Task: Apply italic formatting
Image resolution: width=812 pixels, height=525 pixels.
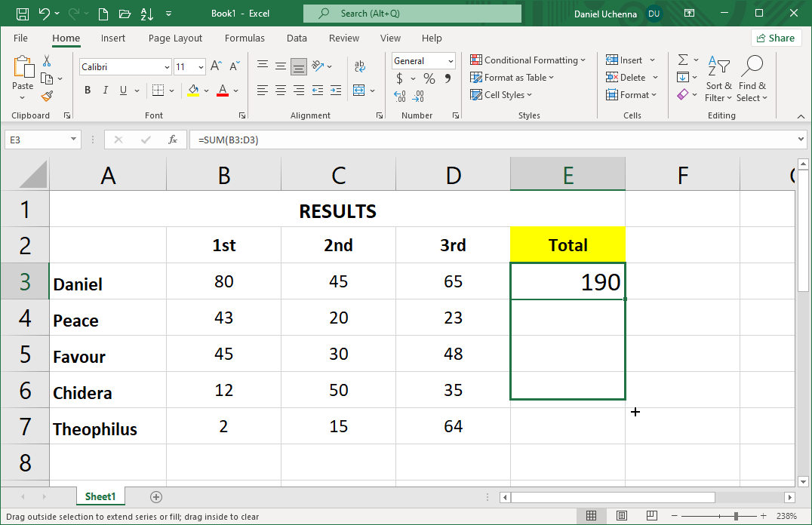Action: [x=106, y=90]
